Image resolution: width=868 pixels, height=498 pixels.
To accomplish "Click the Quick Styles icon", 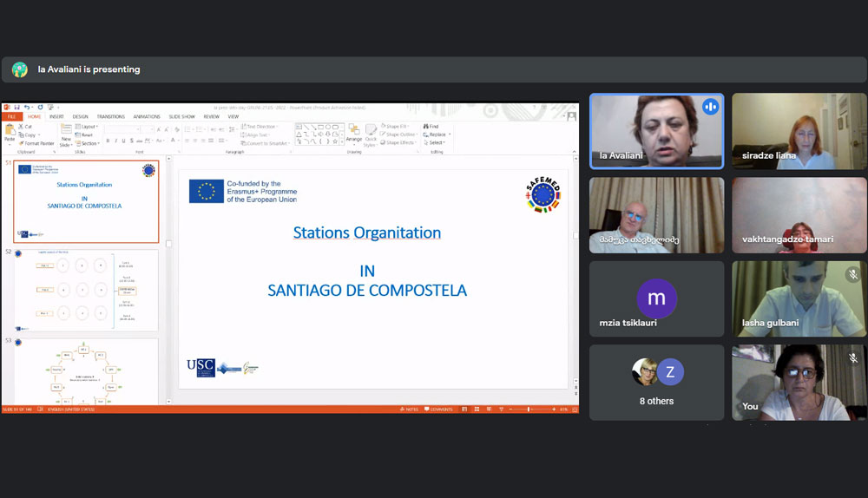I will coord(371,133).
